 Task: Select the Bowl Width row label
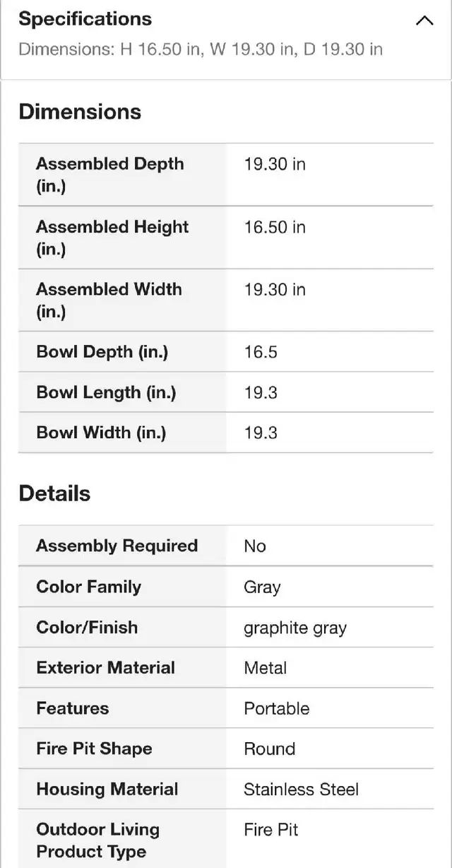coord(101,433)
